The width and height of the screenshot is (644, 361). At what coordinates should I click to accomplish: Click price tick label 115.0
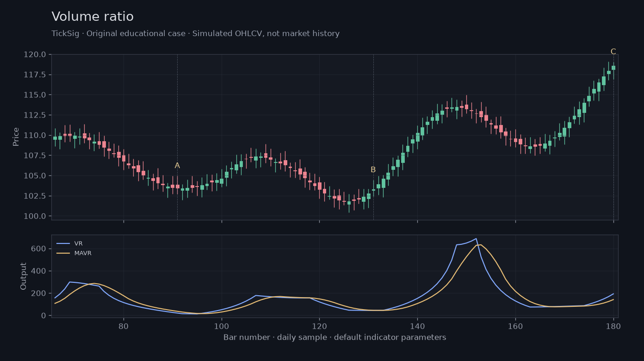pyautogui.click(x=35, y=95)
